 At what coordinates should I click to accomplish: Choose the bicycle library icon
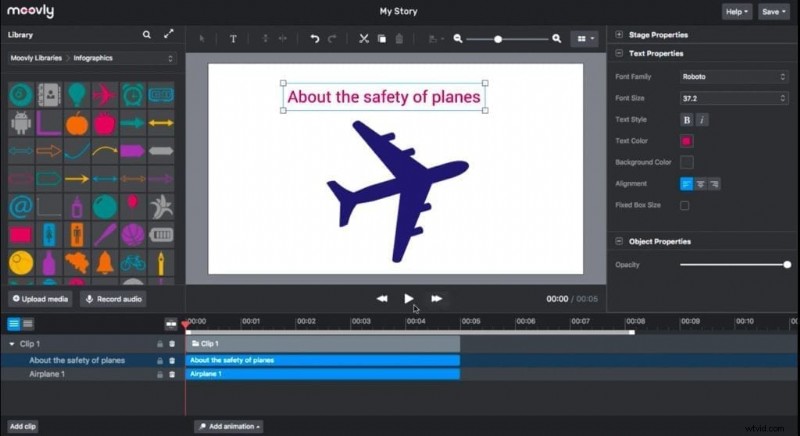coord(133,263)
